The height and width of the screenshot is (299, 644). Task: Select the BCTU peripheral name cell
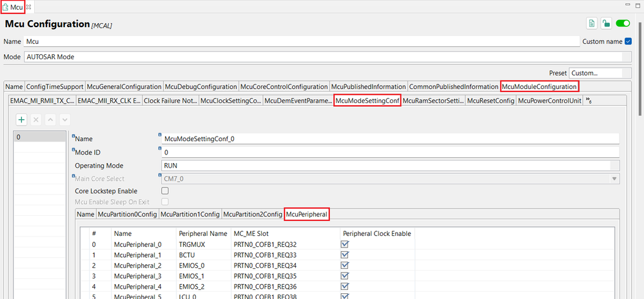(203, 255)
